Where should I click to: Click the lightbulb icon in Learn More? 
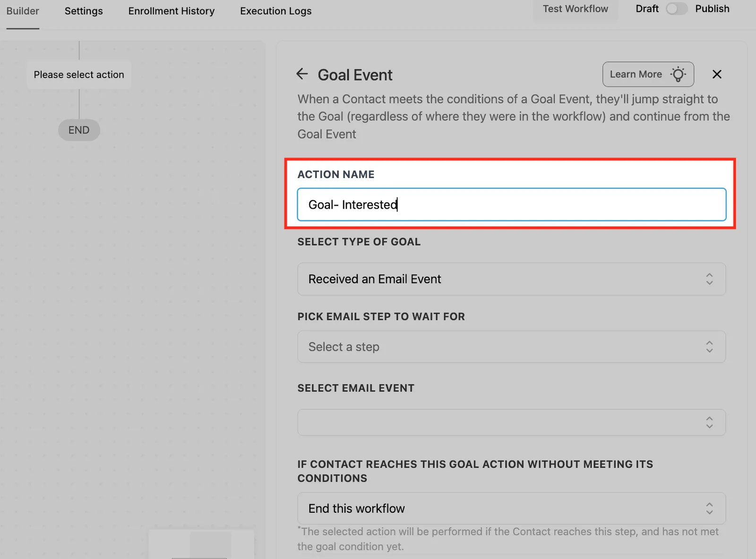point(678,74)
